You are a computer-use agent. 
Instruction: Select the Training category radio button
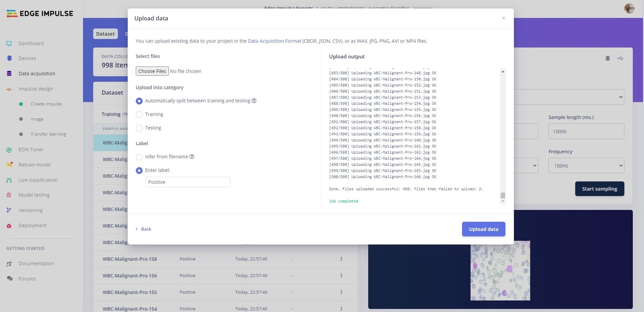click(x=139, y=114)
